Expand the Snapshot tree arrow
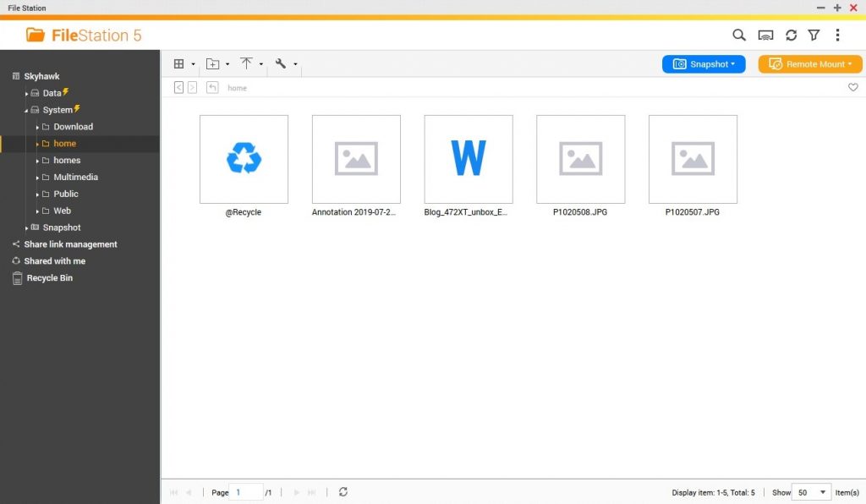Viewport: 866px width, 504px height. click(x=26, y=228)
